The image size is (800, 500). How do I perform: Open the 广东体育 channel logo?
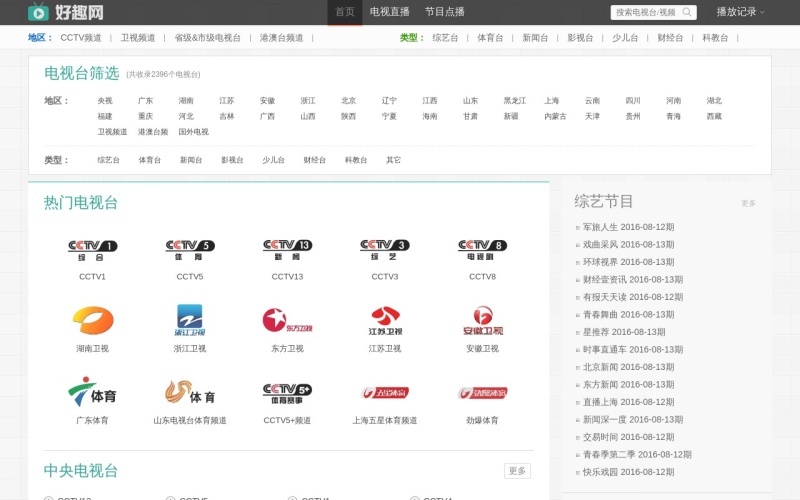[92, 392]
